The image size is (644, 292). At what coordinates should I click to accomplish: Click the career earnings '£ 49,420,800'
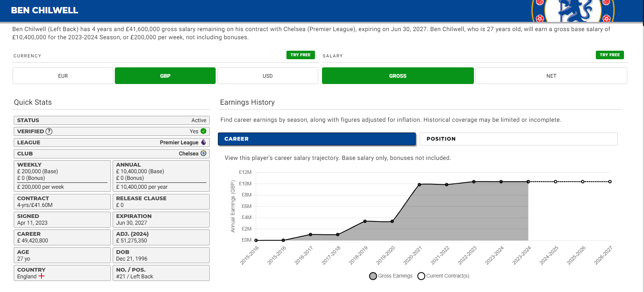point(33,241)
